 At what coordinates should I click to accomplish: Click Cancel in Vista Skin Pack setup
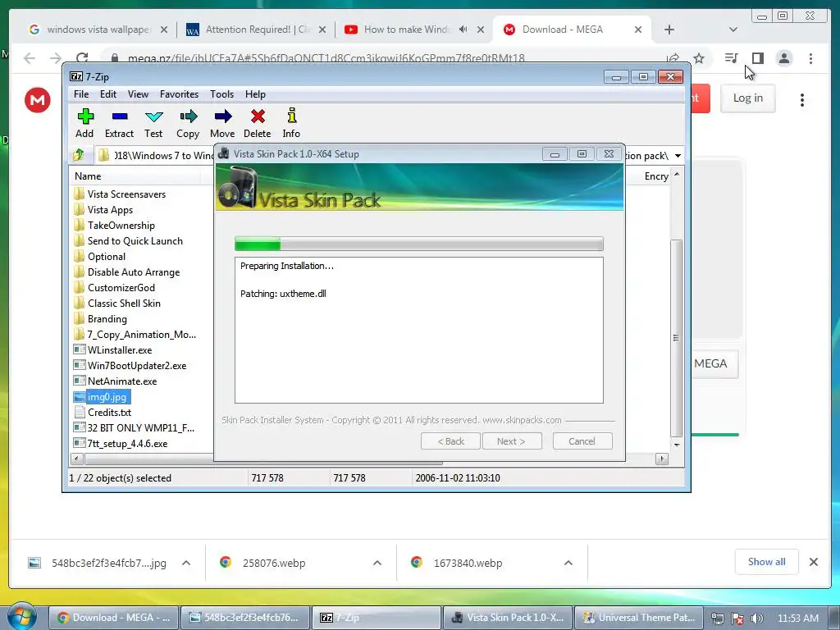click(x=582, y=441)
